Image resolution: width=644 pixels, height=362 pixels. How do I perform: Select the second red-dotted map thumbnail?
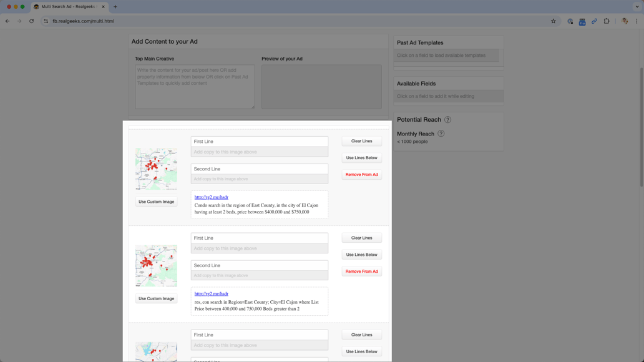pyautogui.click(x=156, y=265)
